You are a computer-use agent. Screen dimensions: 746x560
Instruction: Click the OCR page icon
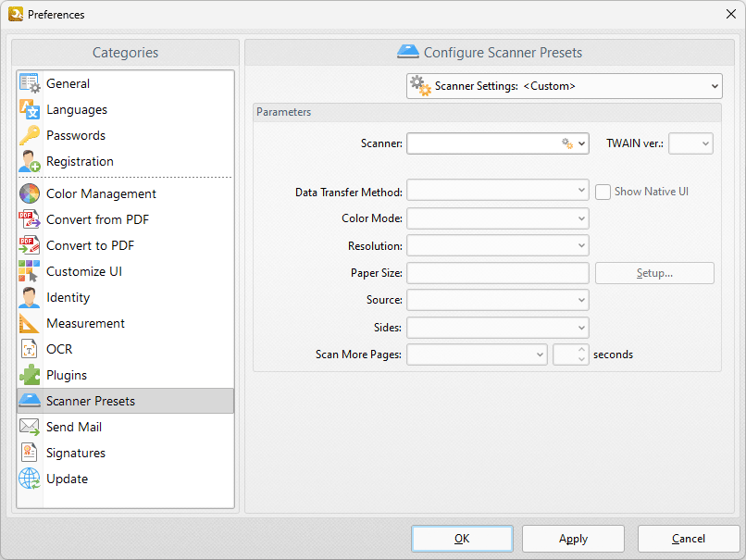tap(30, 349)
